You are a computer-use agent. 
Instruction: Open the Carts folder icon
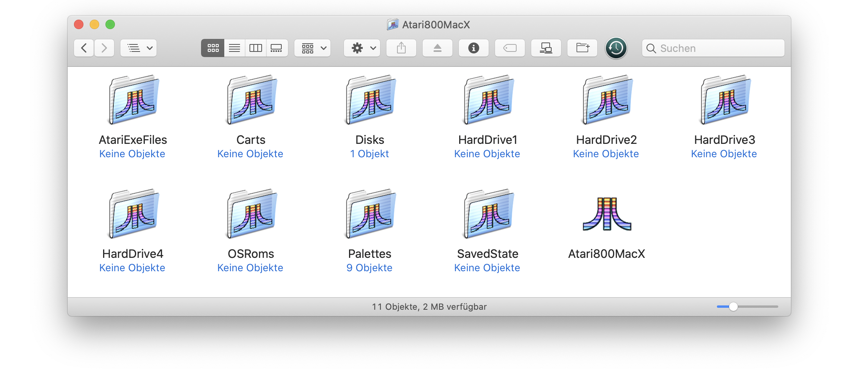252,100
